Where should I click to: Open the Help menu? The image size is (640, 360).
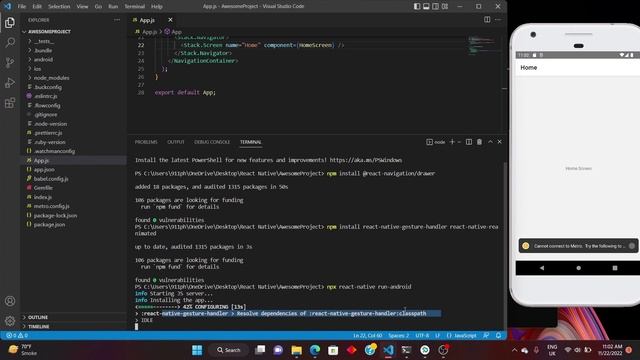click(x=157, y=7)
